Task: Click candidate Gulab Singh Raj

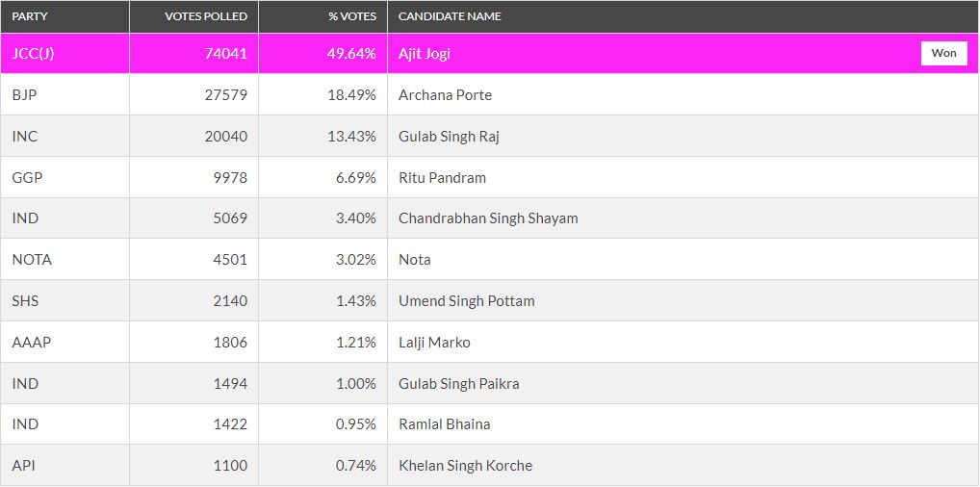Action: point(449,137)
